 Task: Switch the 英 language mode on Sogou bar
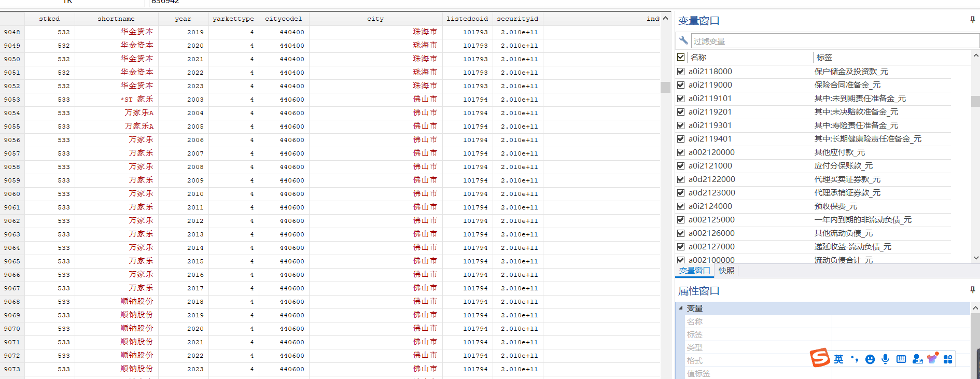click(838, 359)
